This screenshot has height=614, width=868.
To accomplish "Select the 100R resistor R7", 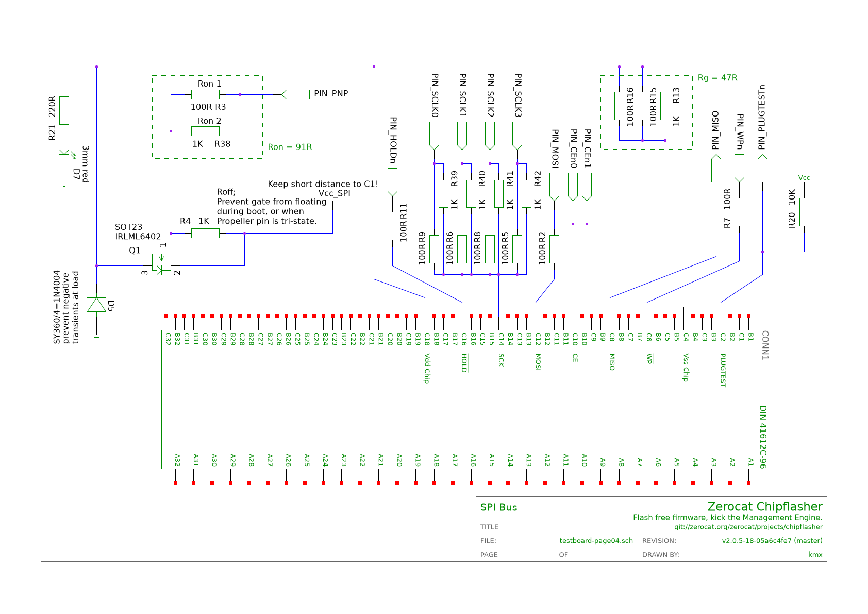I will pyautogui.click(x=739, y=212).
